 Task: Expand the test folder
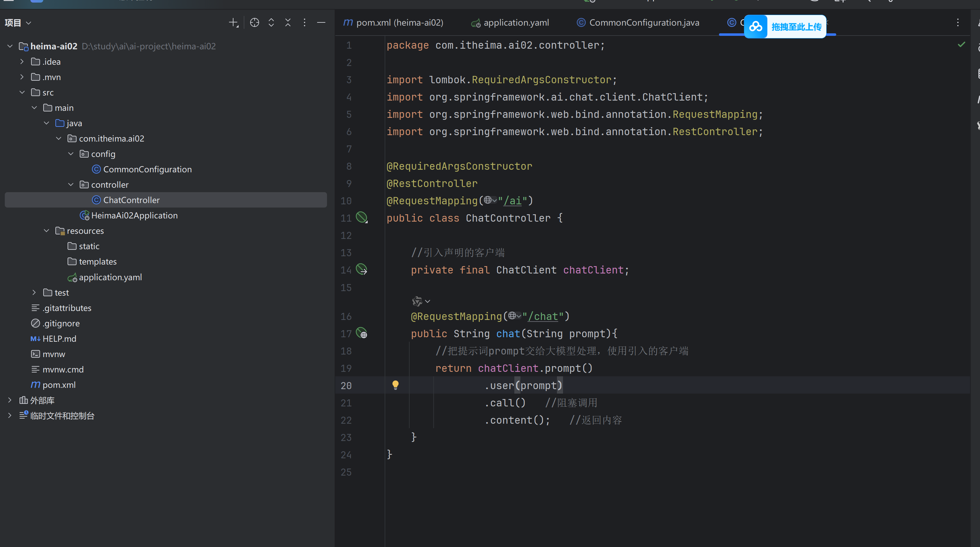pos(34,292)
